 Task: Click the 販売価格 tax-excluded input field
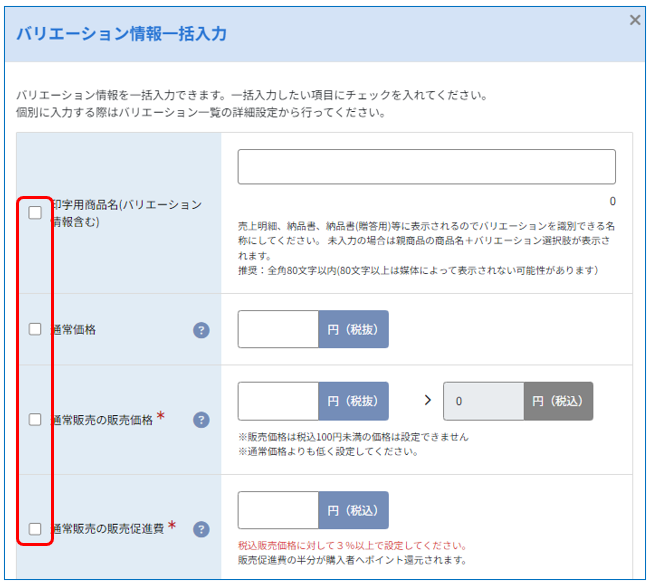(278, 401)
